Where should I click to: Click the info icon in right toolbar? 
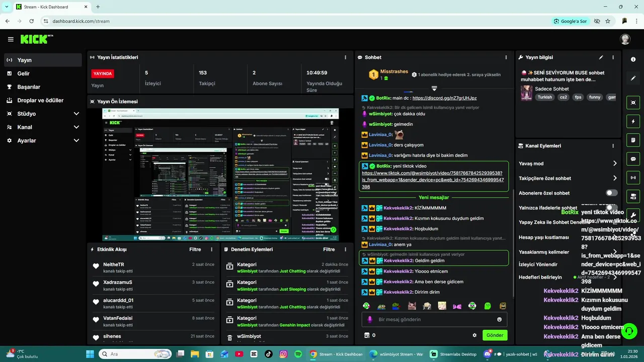click(633, 59)
